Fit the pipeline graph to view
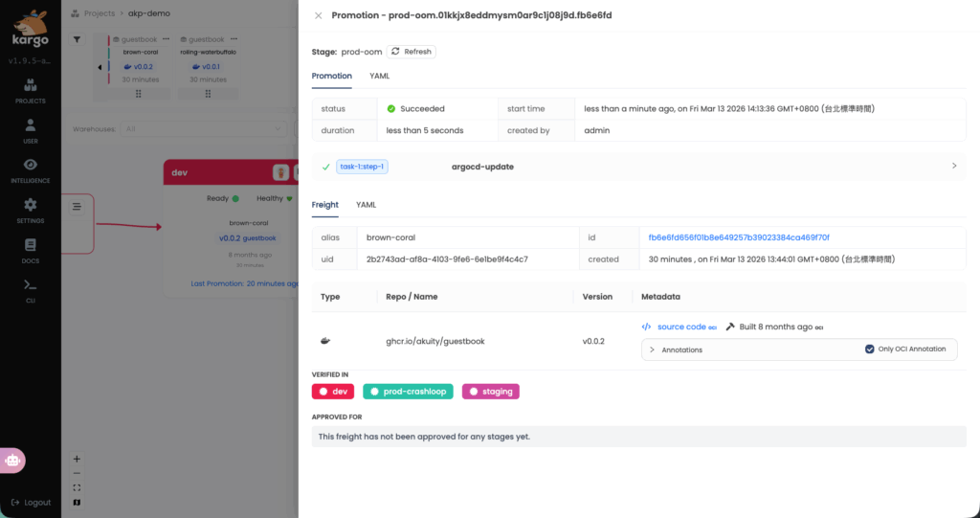Image resolution: width=980 pixels, height=518 pixels. click(77, 488)
